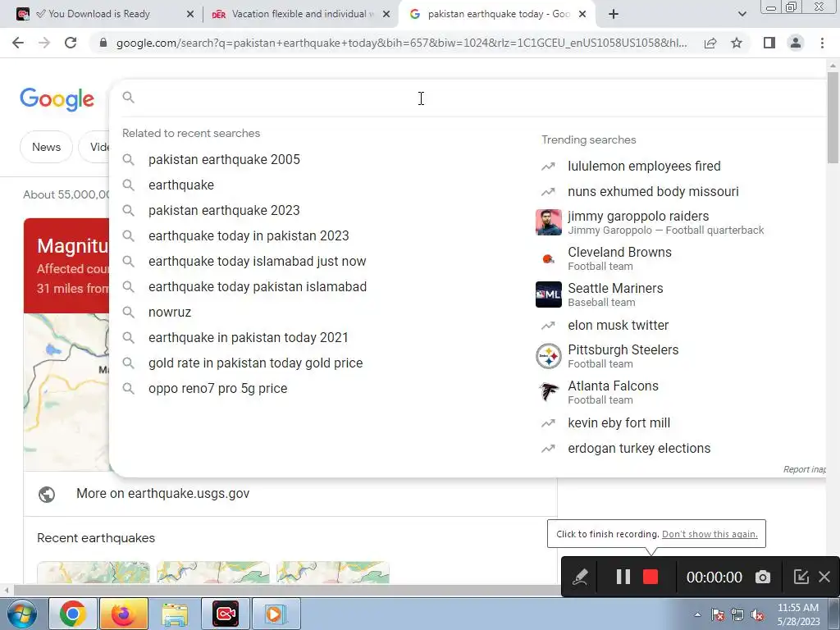Screen dimensions: 840x630
Task: Close the 'You Download is Ready' tab
Action: (x=190, y=15)
